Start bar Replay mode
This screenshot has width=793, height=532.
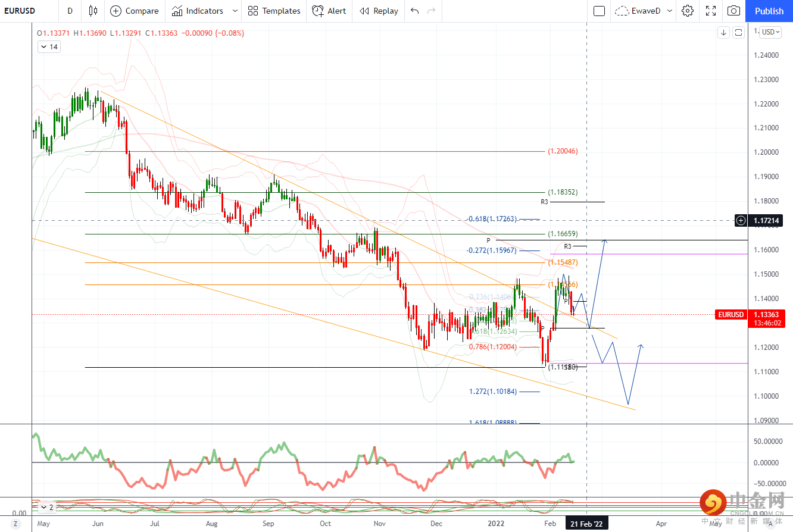click(379, 11)
